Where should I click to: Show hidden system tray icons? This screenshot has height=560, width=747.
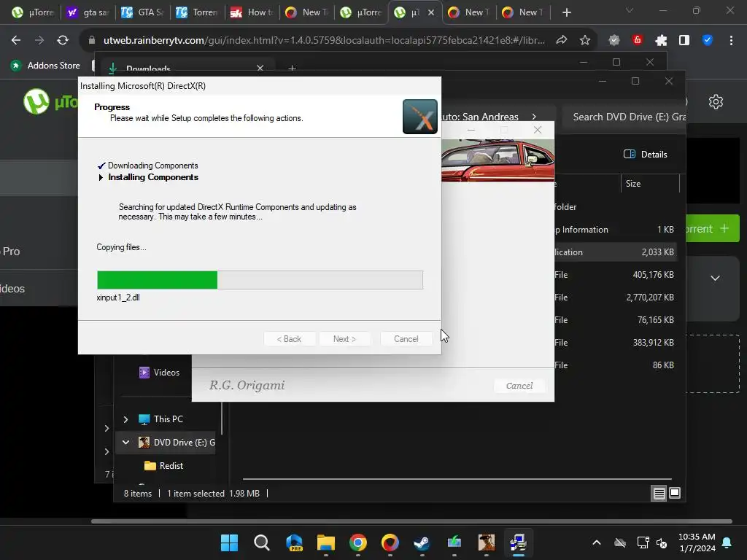(x=597, y=542)
